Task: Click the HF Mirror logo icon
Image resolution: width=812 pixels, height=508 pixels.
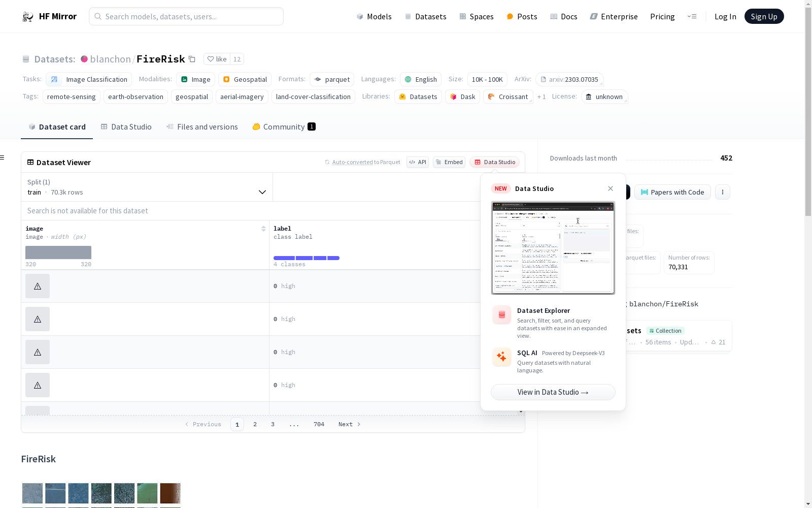Action: point(28,17)
